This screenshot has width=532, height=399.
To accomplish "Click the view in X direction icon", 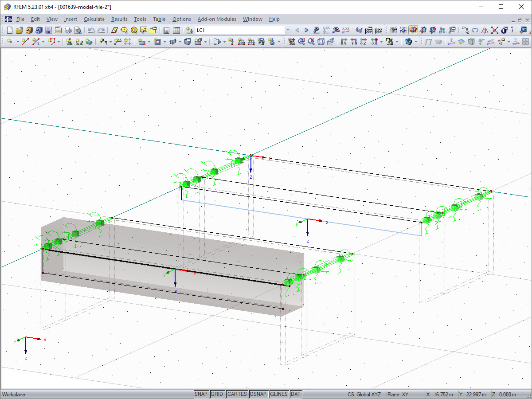I will click(x=344, y=42).
